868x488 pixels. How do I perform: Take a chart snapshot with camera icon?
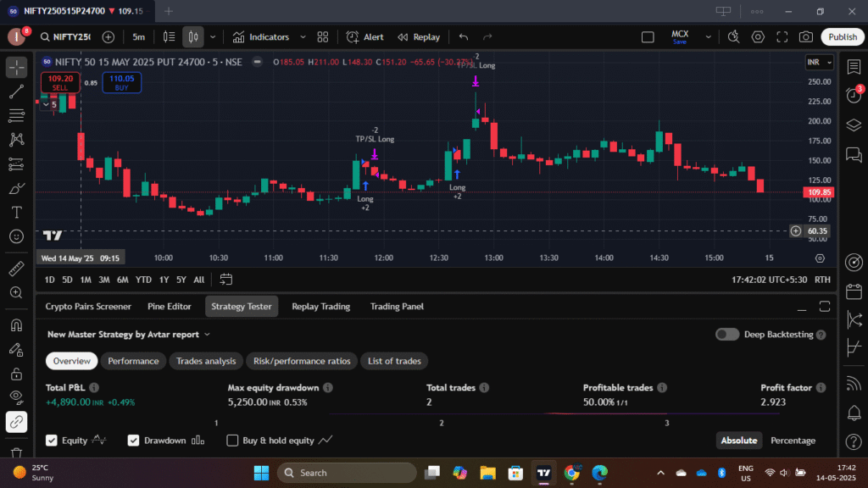(x=806, y=37)
